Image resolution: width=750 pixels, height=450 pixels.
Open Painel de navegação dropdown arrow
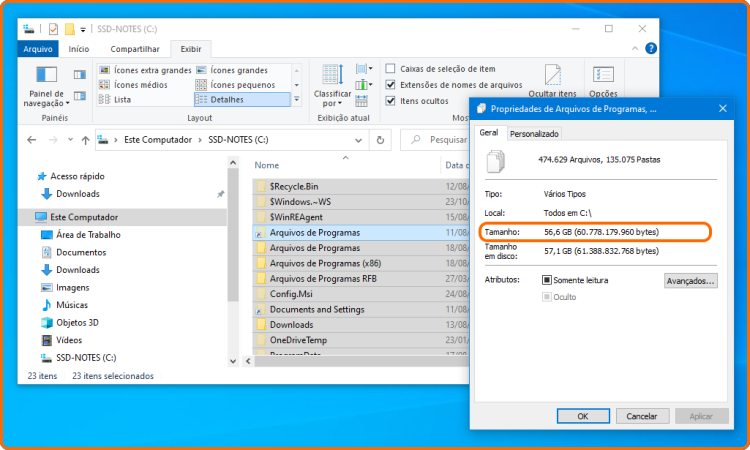coord(67,103)
